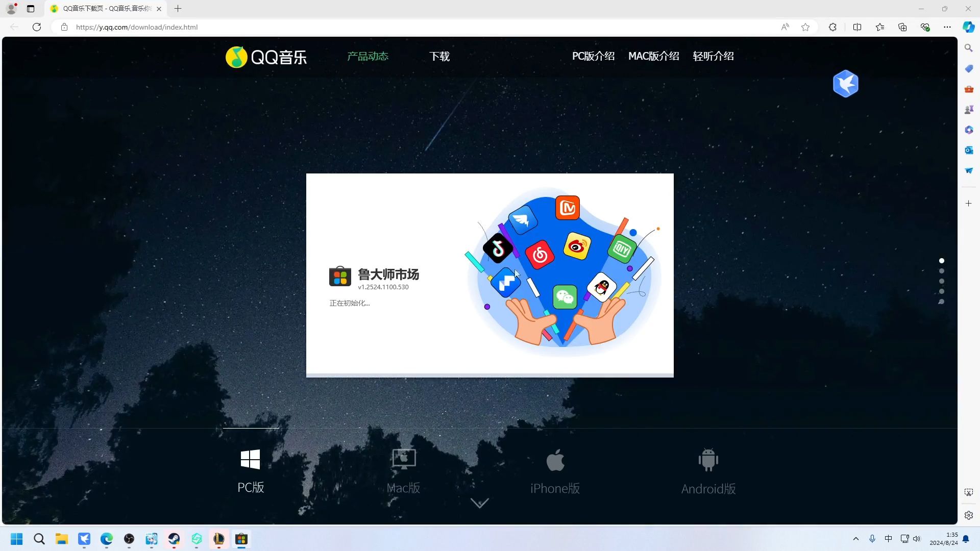Toggle read aloud icon in address bar
This screenshot has width=980, height=551.
click(x=785, y=27)
